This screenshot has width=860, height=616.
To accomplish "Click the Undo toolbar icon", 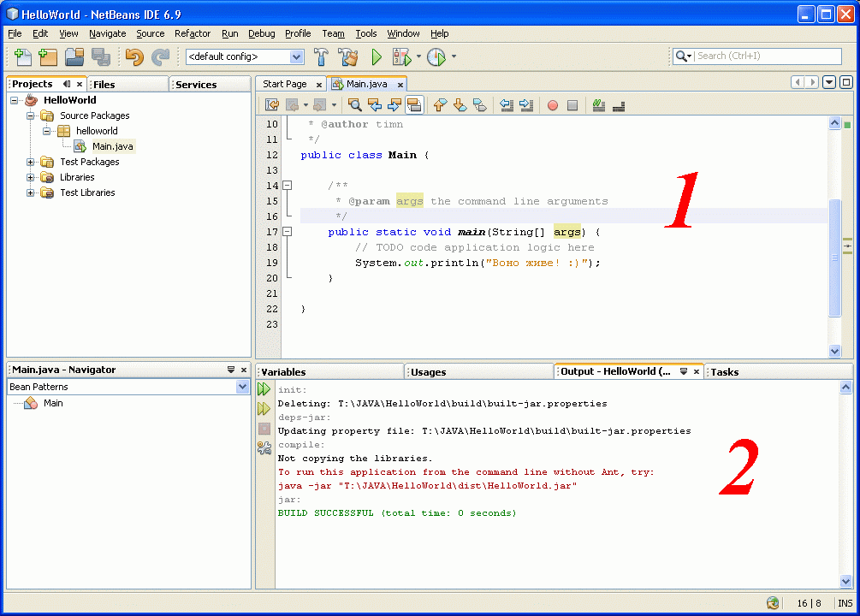I will [134, 57].
